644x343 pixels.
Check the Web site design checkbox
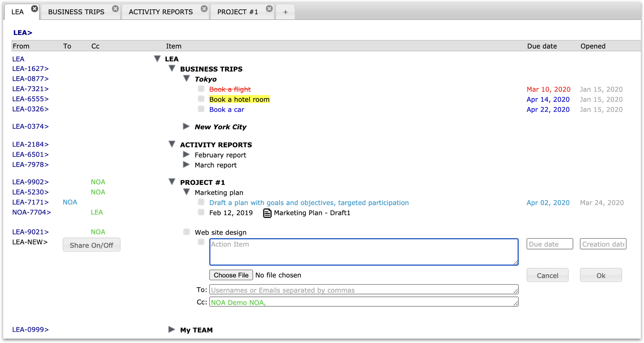187,232
